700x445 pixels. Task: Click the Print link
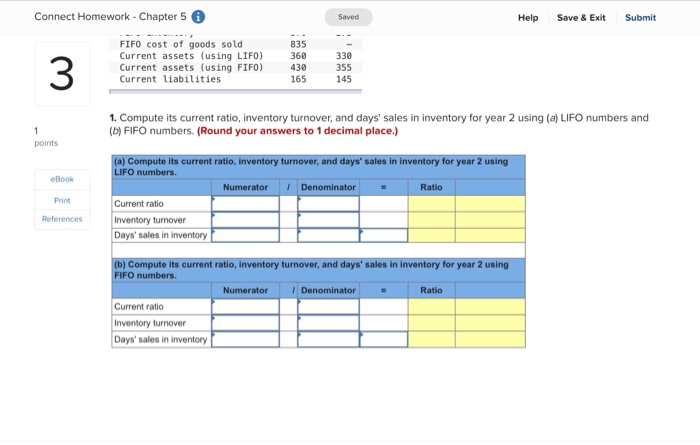pyautogui.click(x=62, y=200)
